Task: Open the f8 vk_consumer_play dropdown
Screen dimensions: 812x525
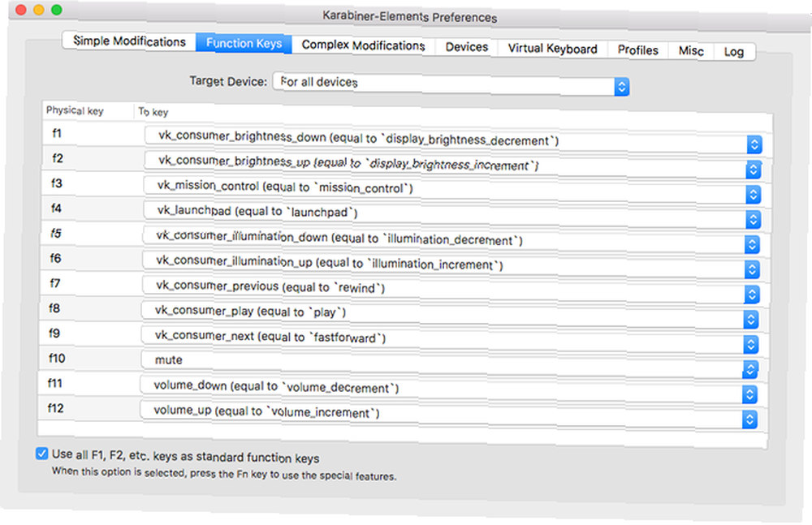Action: point(449,314)
